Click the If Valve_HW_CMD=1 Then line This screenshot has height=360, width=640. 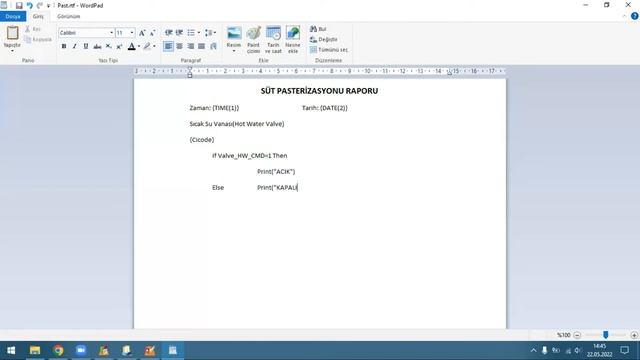(x=249, y=156)
